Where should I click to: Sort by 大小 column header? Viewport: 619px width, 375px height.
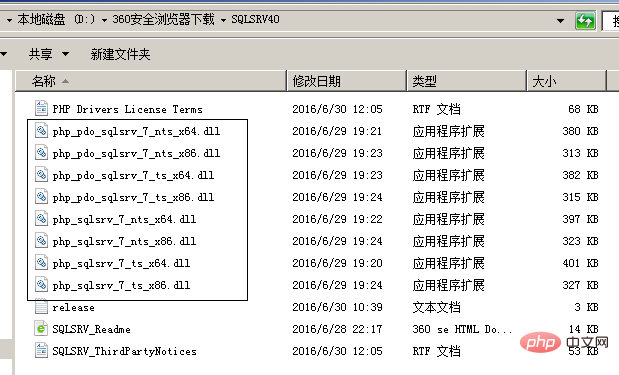tap(567, 81)
